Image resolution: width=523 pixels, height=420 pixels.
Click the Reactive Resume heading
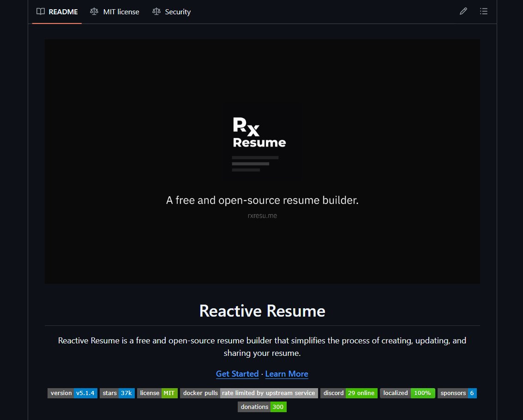pos(262,311)
